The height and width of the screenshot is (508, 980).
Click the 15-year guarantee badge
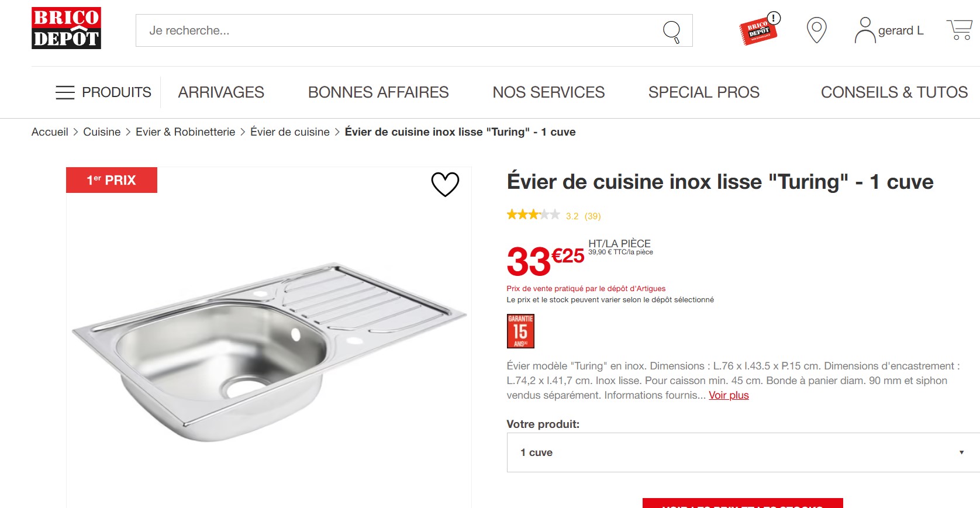click(520, 331)
